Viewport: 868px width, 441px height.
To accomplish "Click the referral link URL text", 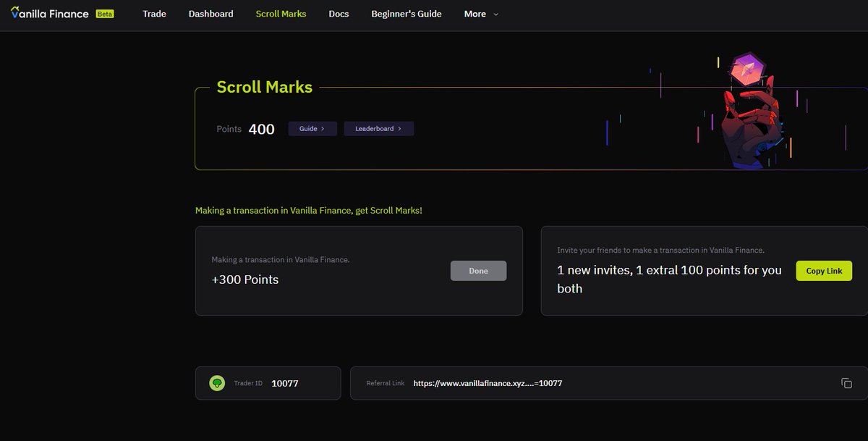I will pyautogui.click(x=488, y=383).
